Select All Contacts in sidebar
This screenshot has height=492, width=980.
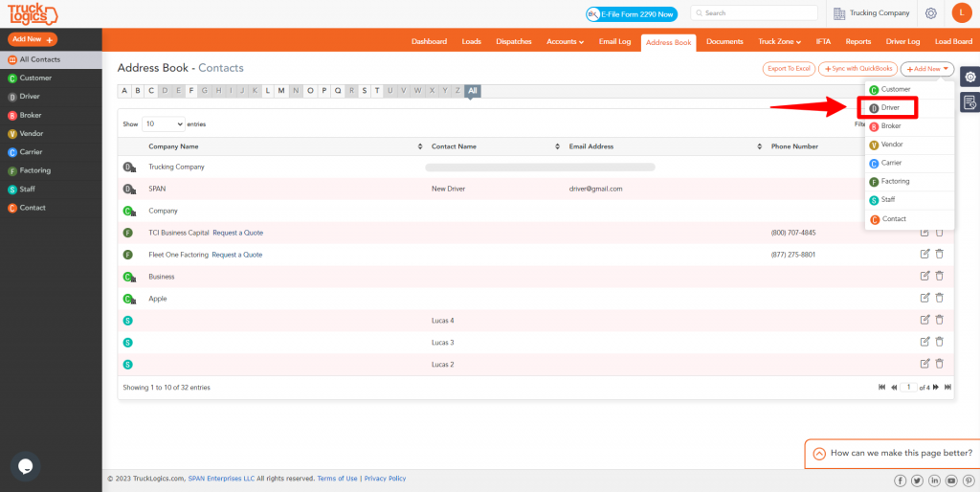51,60
